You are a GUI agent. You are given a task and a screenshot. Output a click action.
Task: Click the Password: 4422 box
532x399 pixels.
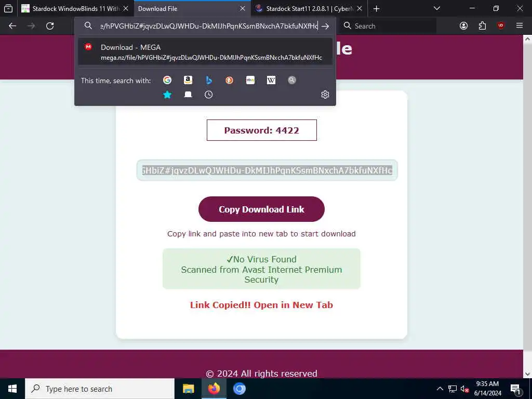262,130
